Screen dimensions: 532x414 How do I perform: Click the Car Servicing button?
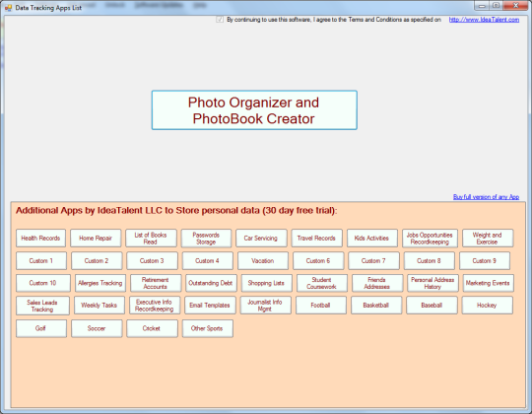point(261,239)
